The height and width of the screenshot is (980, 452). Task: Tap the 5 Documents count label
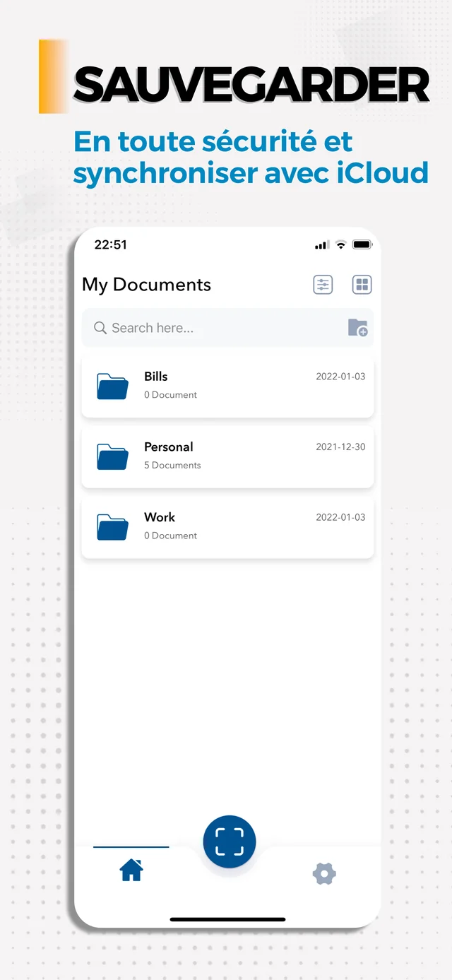pos(172,466)
